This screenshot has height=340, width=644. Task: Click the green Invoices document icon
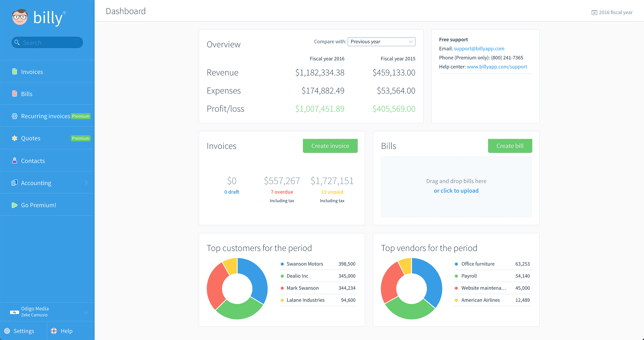[14, 72]
